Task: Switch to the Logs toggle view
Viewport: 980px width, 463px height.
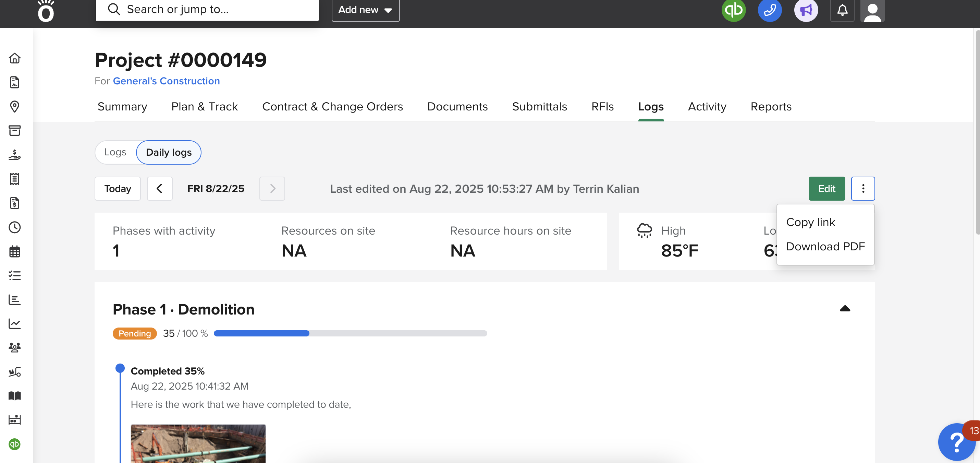Action: pos(115,152)
